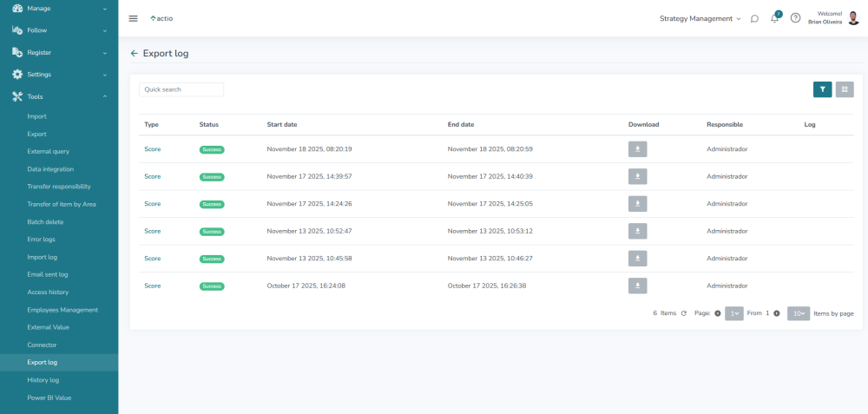Viewport: 868px width, 414px height.
Task: Open Employees Management menu item
Action: 62,310
